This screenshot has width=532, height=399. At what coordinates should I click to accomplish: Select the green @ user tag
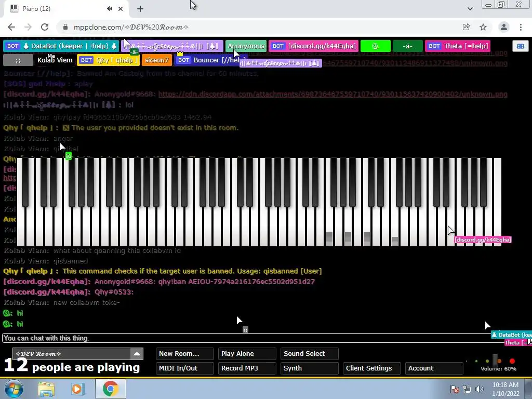tap(375, 46)
